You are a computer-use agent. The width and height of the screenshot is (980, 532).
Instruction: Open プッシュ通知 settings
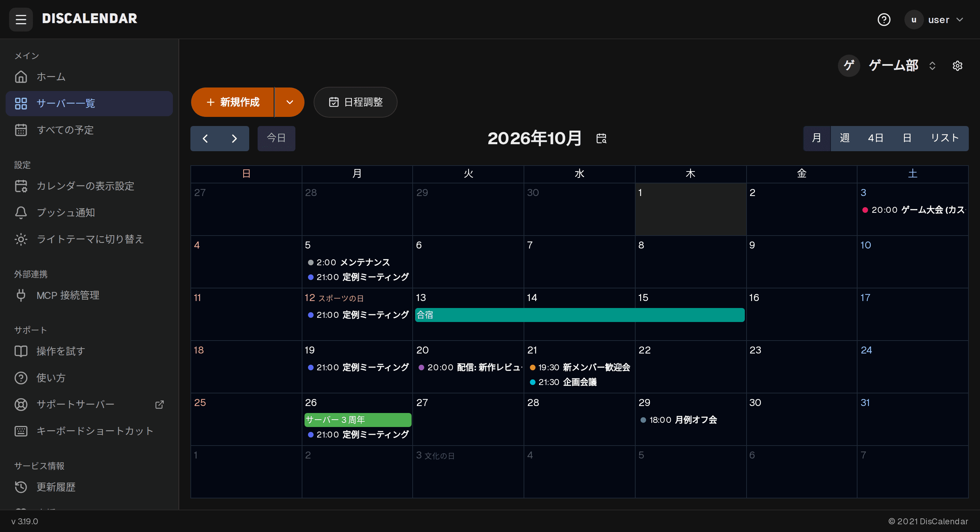click(x=89, y=212)
